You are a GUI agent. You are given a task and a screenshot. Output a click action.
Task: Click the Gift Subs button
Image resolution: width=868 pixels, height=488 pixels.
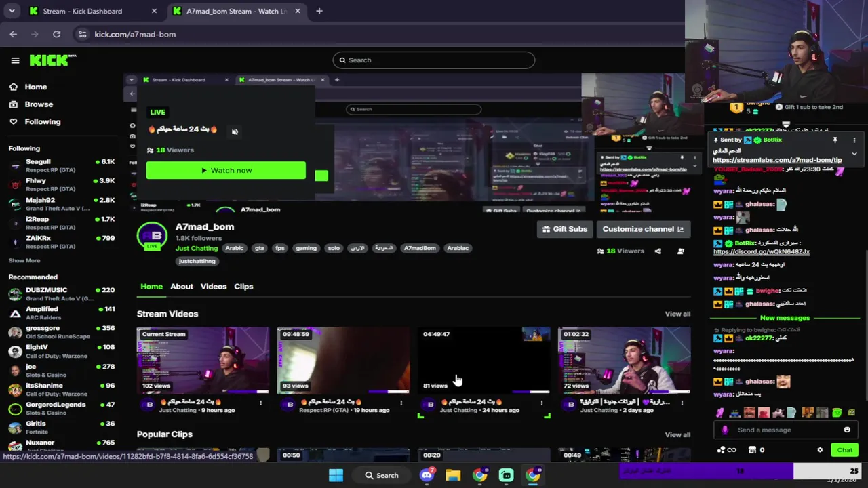point(565,229)
